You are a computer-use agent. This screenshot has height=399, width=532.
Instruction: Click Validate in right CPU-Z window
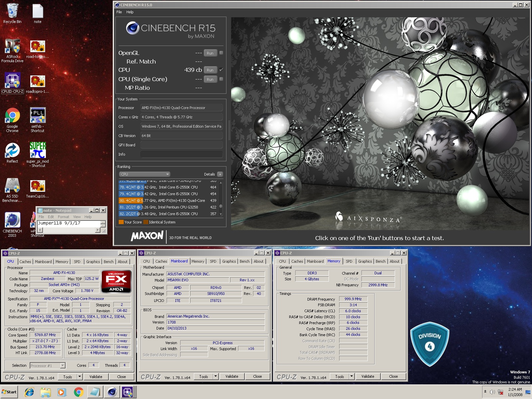point(368,376)
